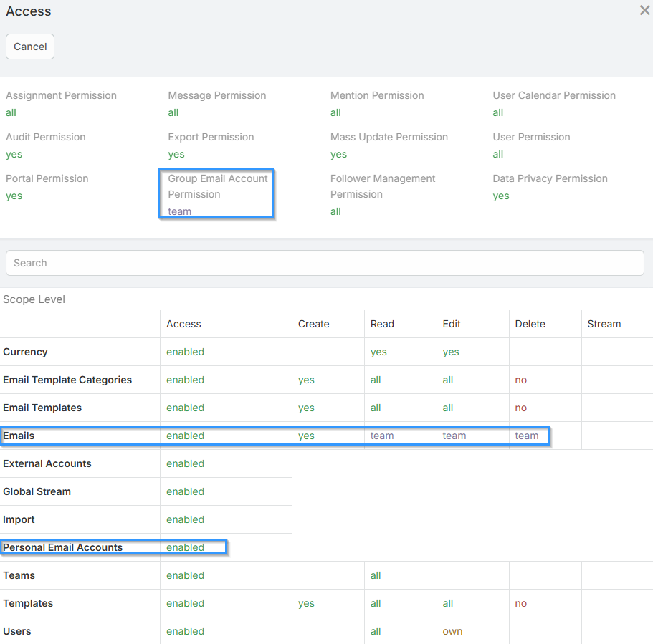Click the Global Stream row label

coord(37,491)
